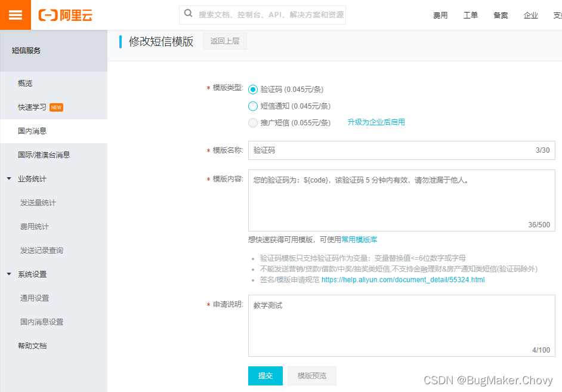This screenshot has height=392, width=562.
Task: Click the 模版名称 input field
Action: 401,150
